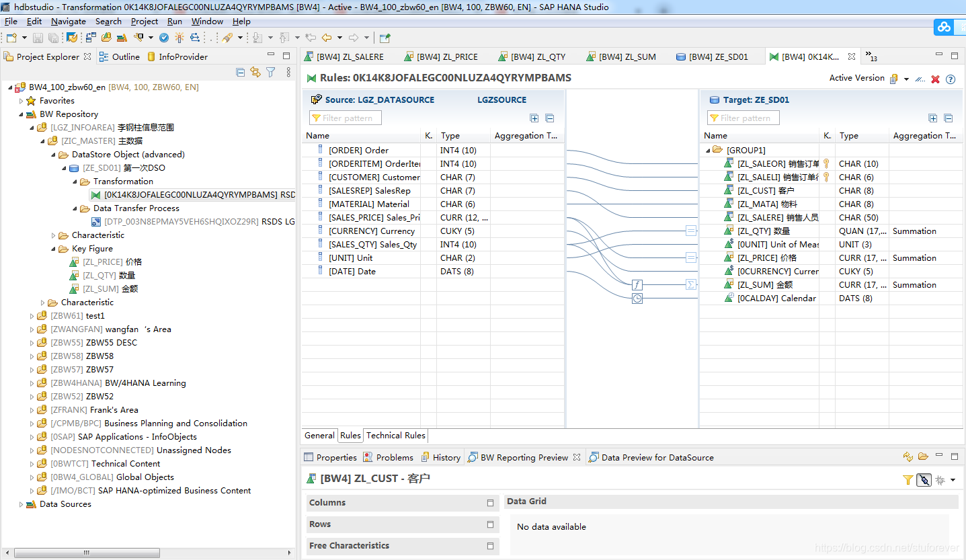Open the Project Explorer view menu dots
The image size is (966, 560).
[288, 72]
